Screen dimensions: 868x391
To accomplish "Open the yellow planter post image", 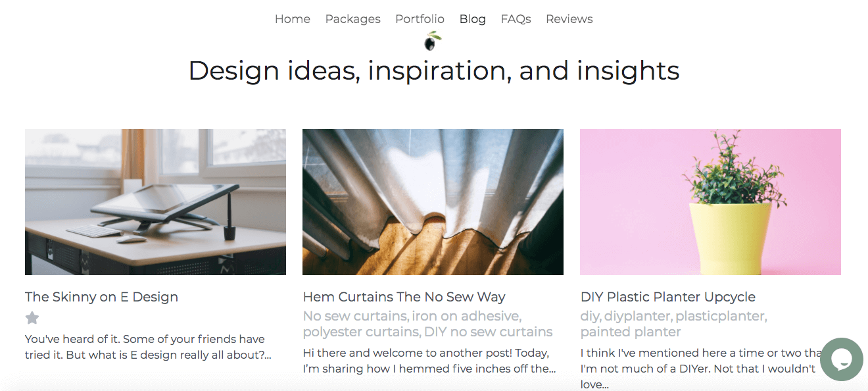I will 710,202.
